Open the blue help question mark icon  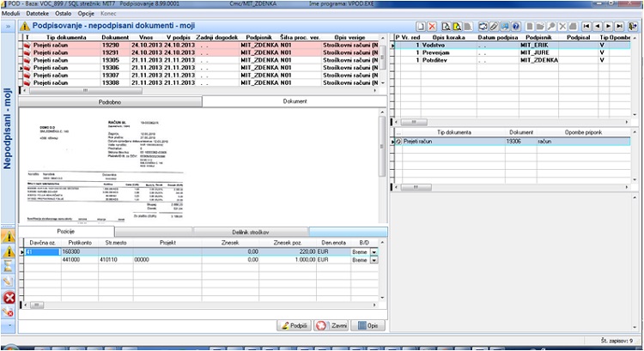(516, 27)
